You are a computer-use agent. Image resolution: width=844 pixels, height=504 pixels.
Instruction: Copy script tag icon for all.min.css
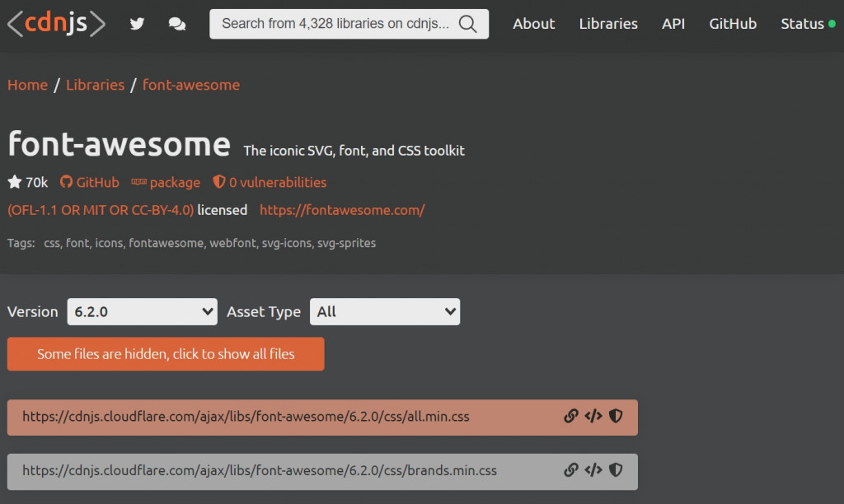point(593,416)
